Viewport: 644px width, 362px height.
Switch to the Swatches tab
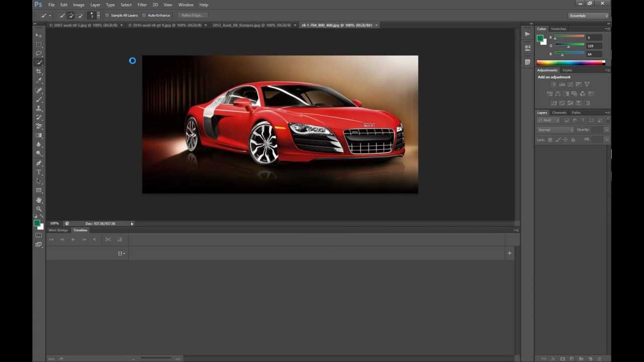click(558, 29)
